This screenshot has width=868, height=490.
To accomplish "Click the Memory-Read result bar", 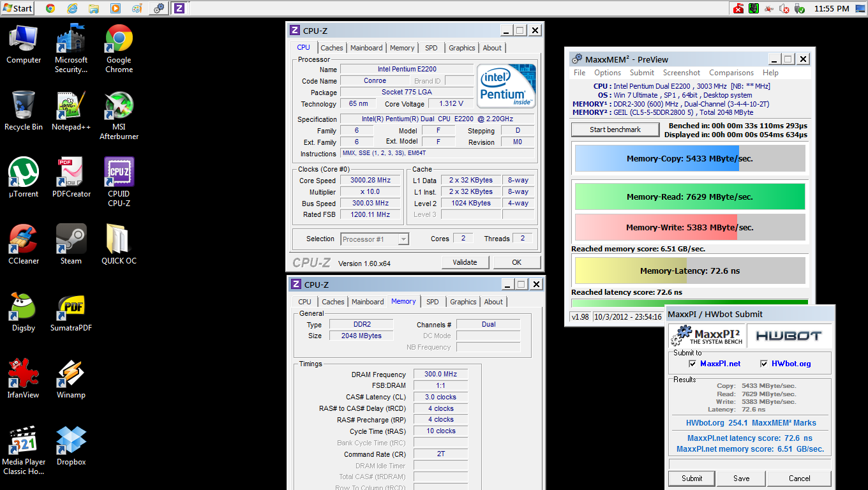I will (690, 197).
